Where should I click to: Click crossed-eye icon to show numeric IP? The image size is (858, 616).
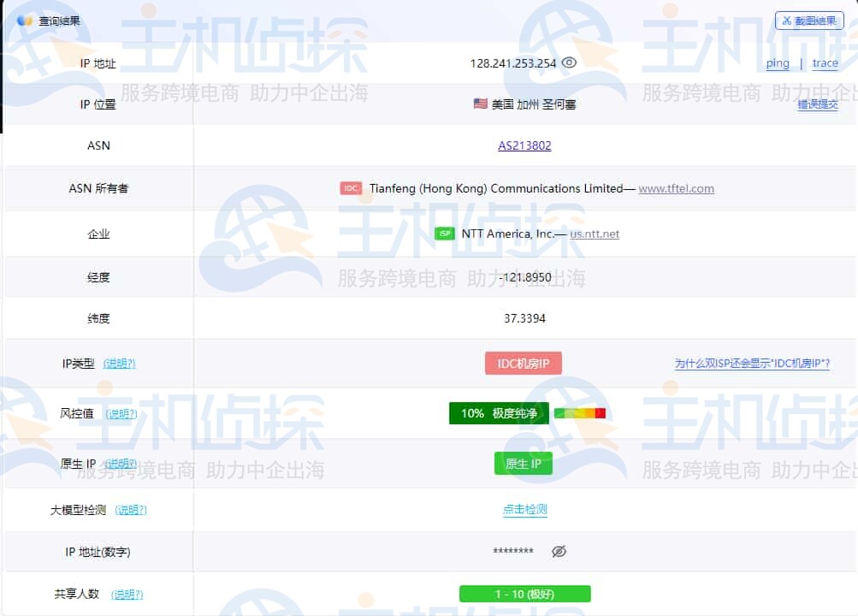pos(559,552)
